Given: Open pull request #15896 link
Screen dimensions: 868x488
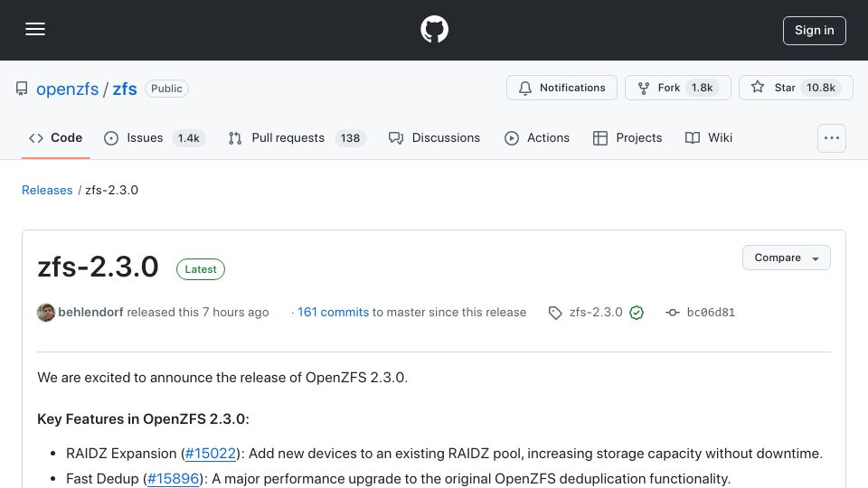Looking at the screenshot, I should [x=174, y=479].
